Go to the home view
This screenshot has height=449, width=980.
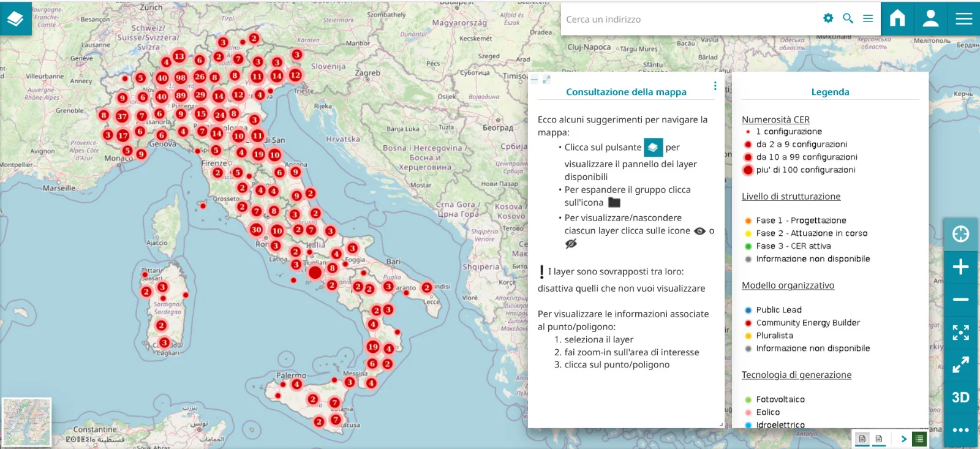(897, 18)
